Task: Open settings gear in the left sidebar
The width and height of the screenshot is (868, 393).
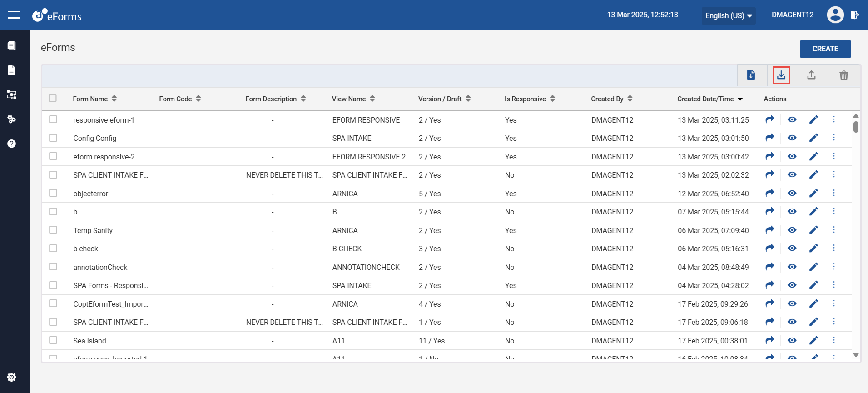Action: [x=12, y=377]
